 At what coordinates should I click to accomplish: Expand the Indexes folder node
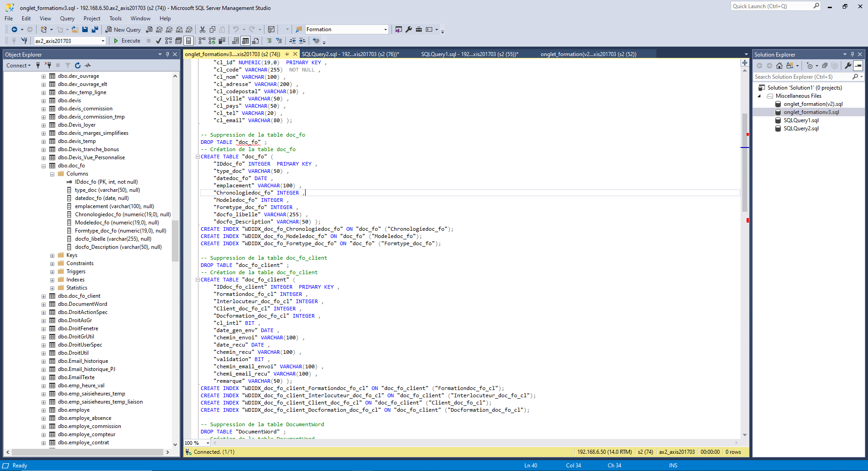click(52, 280)
